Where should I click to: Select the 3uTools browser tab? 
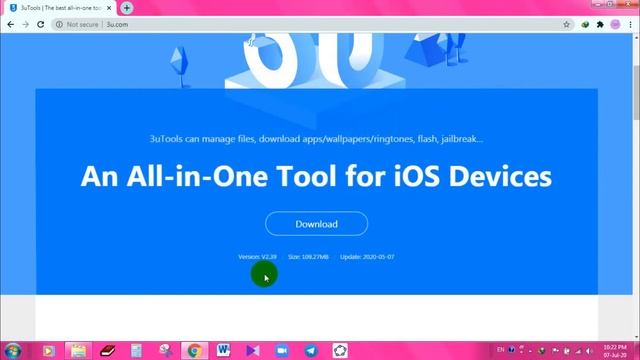60,8
